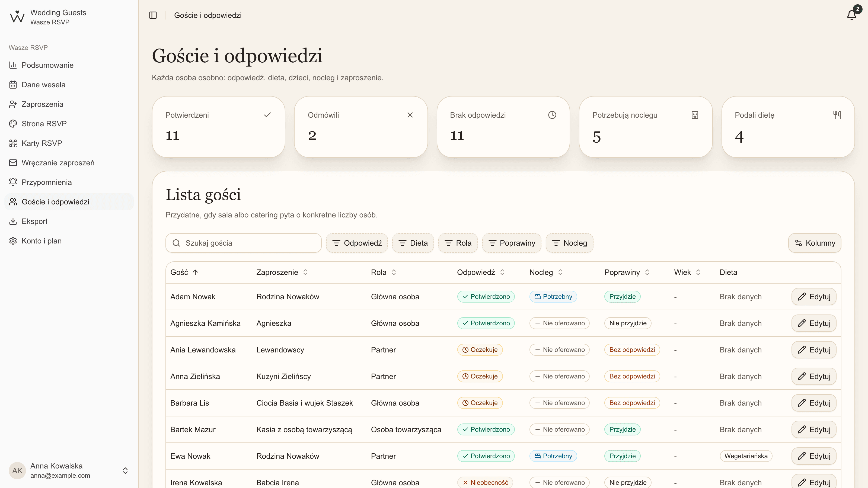Click the X icon on Odmówili card

(410, 115)
